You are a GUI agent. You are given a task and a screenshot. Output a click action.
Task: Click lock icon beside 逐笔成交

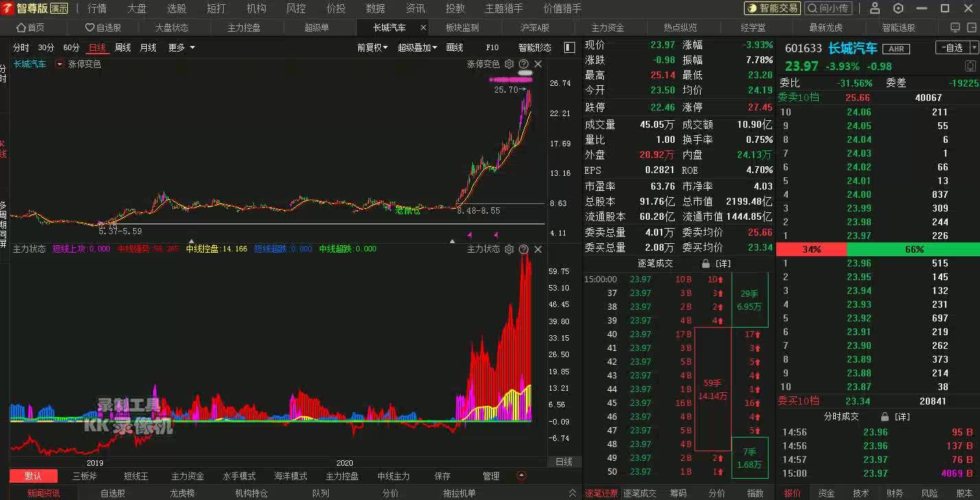[705, 264]
